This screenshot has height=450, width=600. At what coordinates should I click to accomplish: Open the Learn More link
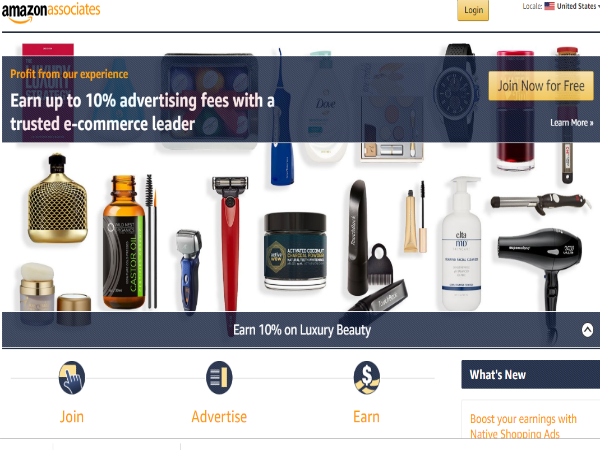(572, 123)
